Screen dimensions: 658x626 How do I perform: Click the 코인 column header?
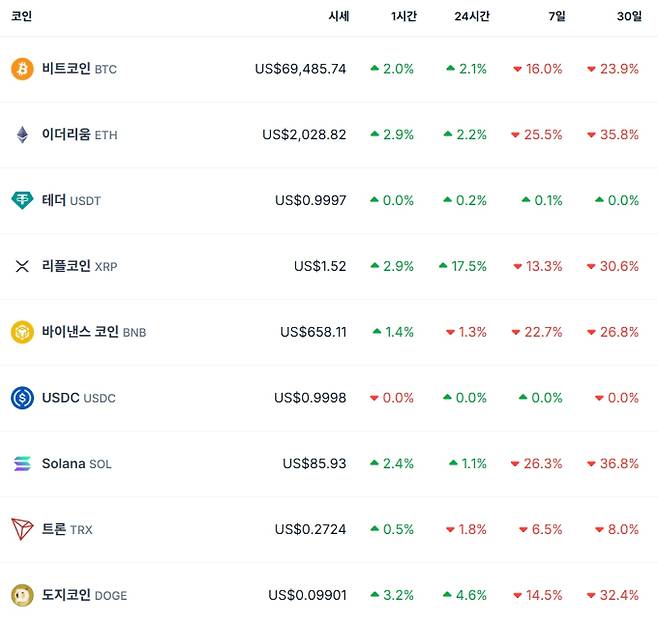point(21,17)
